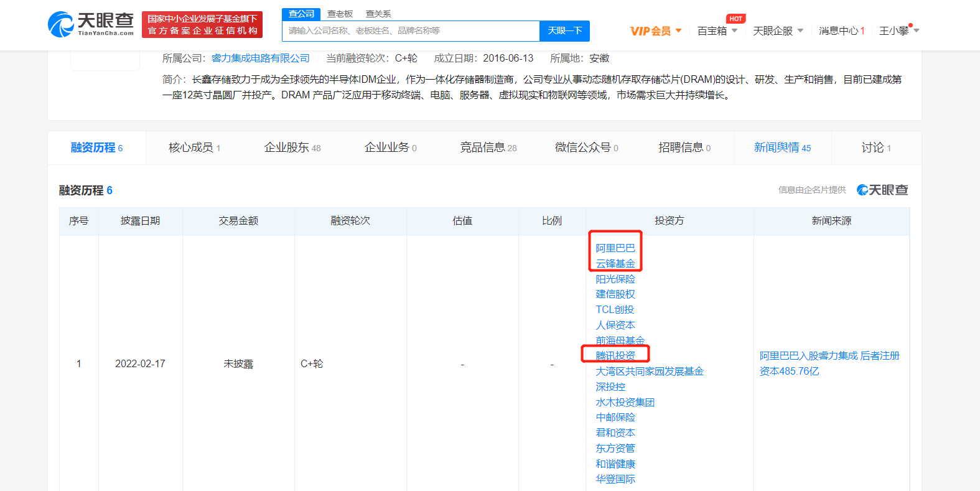Open the investor link 中邮保险
This screenshot has height=491, width=980.
615,417
